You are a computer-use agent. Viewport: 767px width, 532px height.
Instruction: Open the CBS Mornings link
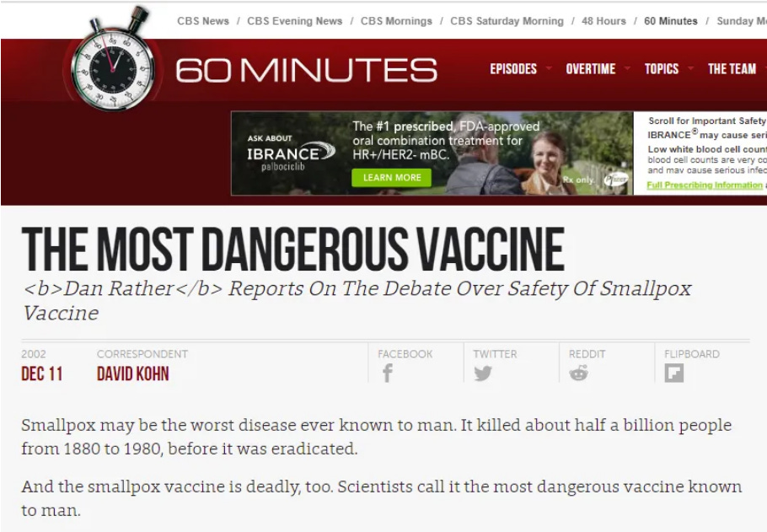click(396, 21)
